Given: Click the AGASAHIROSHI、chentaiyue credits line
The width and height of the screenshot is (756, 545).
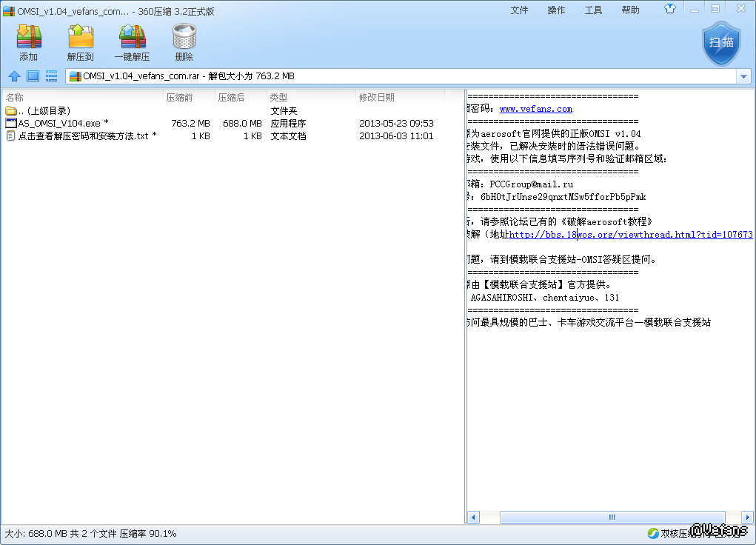Looking at the screenshot, I should 545,298.
